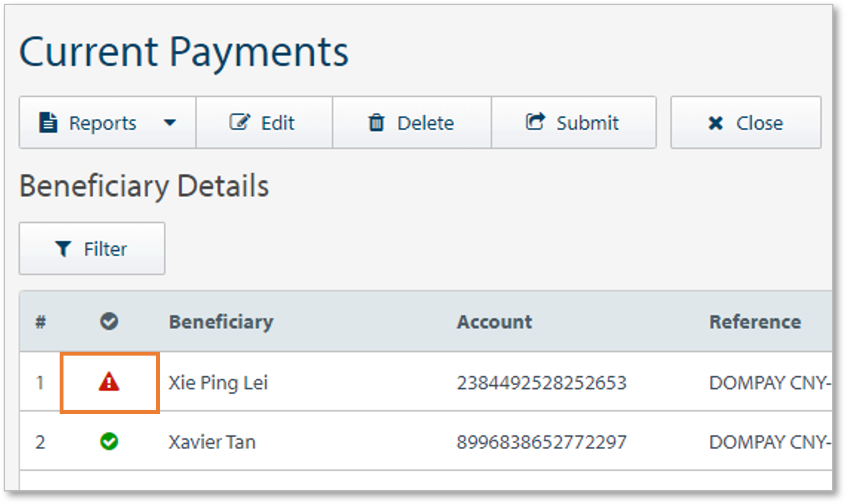The image size is (846, 504).
Task: Select the Filter funnel icon
Action: (63, 248)
